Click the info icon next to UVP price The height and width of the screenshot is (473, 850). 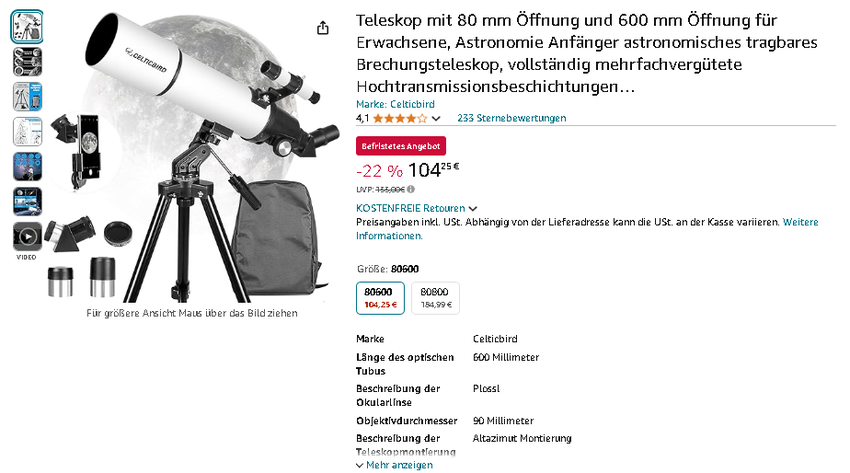[411, 189]
